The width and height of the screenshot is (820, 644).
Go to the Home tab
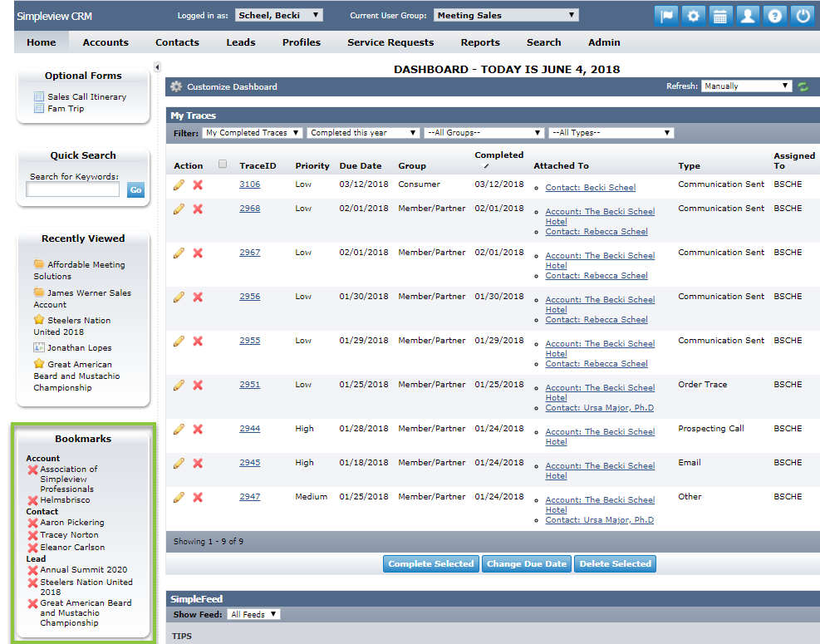click(x=42, y=42)
